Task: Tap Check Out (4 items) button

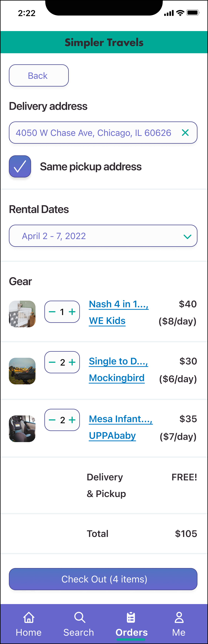Action: coord(103,579)
